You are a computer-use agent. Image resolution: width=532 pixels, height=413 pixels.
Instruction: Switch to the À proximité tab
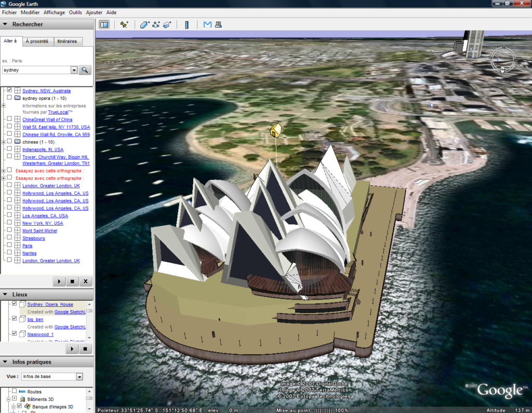tap(37, 42)
